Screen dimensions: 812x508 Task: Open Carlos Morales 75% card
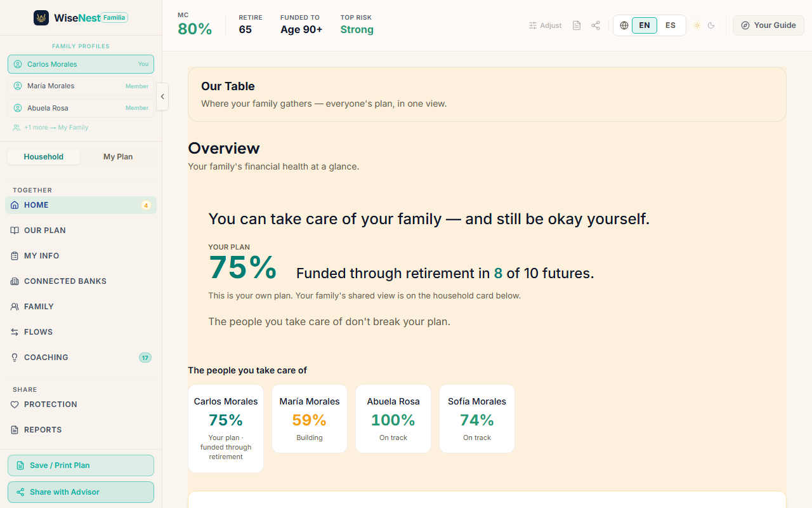226,429
